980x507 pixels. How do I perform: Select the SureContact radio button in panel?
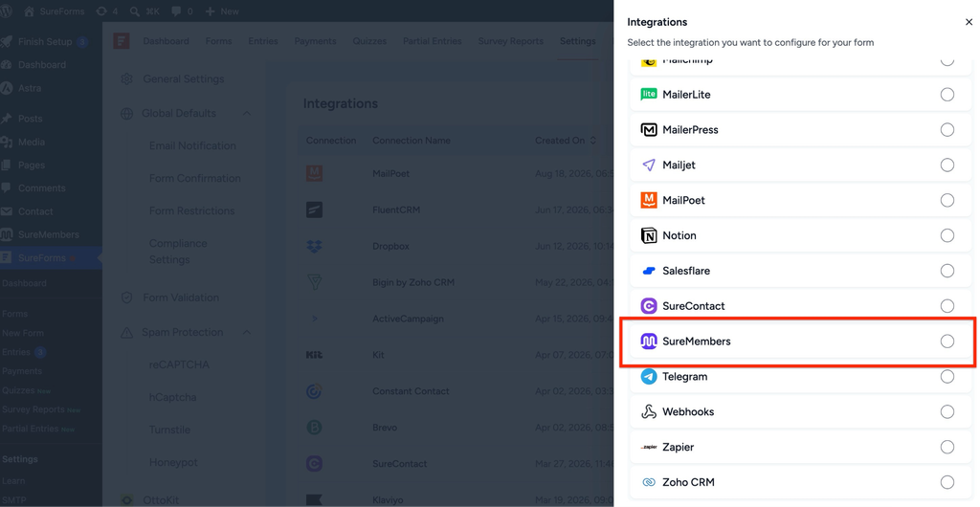(947, 306)
